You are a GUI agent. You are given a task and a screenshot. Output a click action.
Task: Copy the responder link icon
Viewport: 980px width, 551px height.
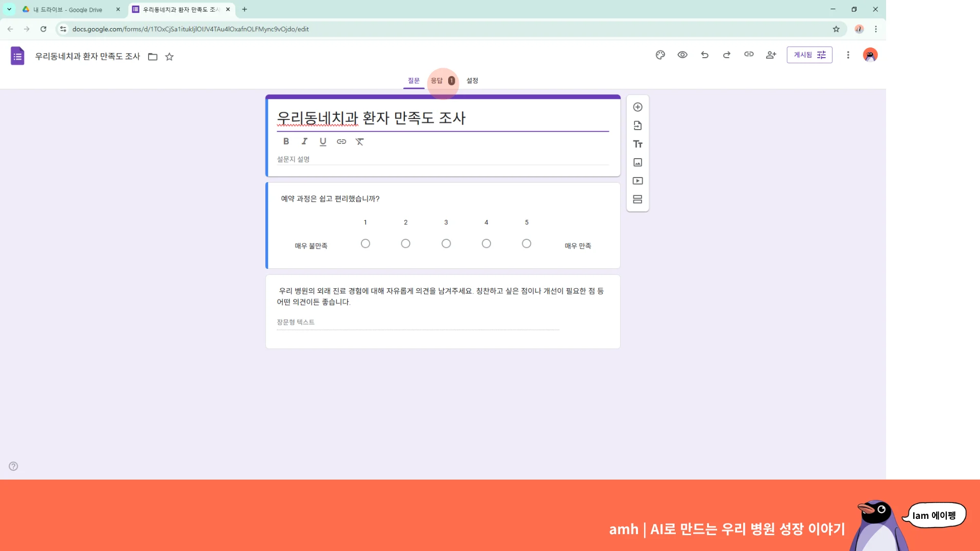coord(749,55)
